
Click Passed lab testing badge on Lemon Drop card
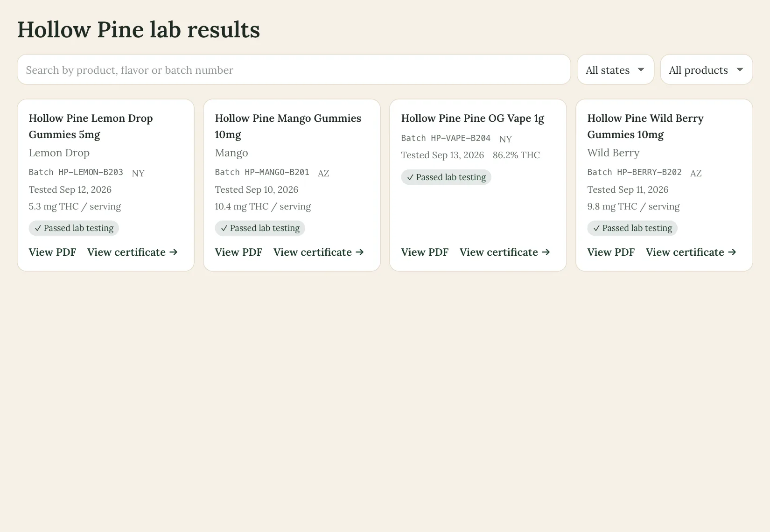(74, 228)
